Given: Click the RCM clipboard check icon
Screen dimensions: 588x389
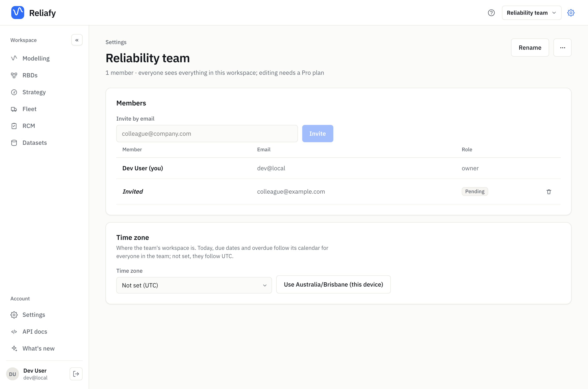Looking at the screenshot, I should (x=14, y=126).
